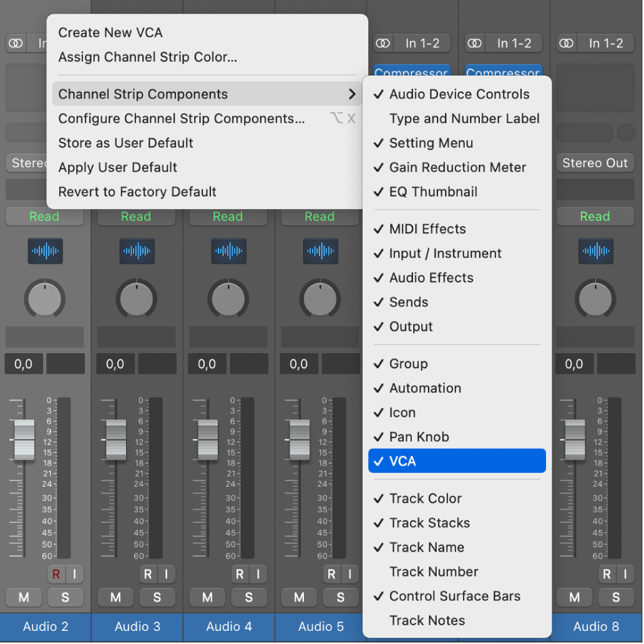Click the waveform icon on Audio 4
The width and height of the screenshot is (644, 644).
(228, 251)
